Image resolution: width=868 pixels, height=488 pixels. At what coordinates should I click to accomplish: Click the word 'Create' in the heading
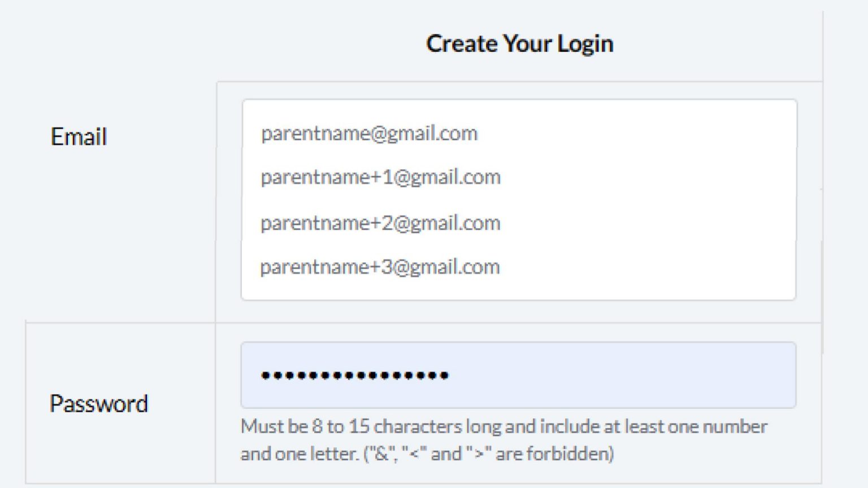(x=462, y=43)
